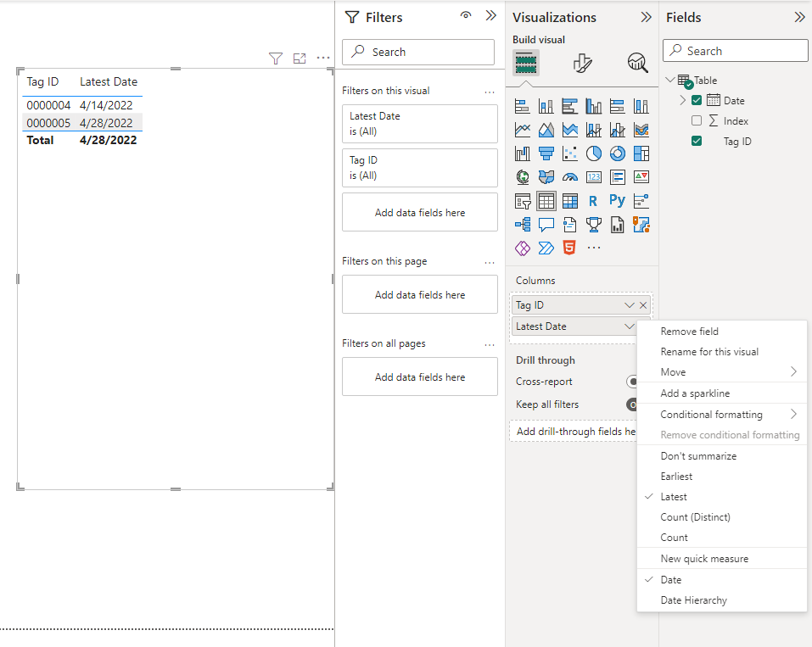Image resolution: width=812 pixels, height=647 pixels.
Task: Open Filters on this visual options
Action: pyautogui.click(x=490, y=92)
